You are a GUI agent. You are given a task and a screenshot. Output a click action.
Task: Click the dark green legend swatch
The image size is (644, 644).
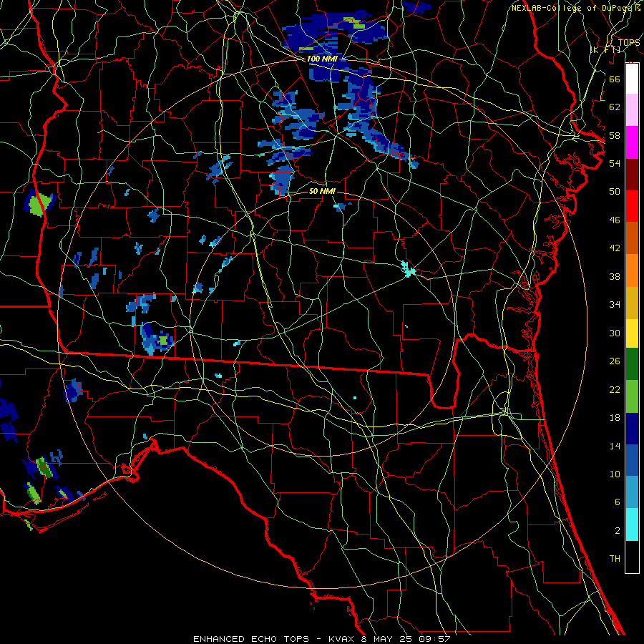632,364
